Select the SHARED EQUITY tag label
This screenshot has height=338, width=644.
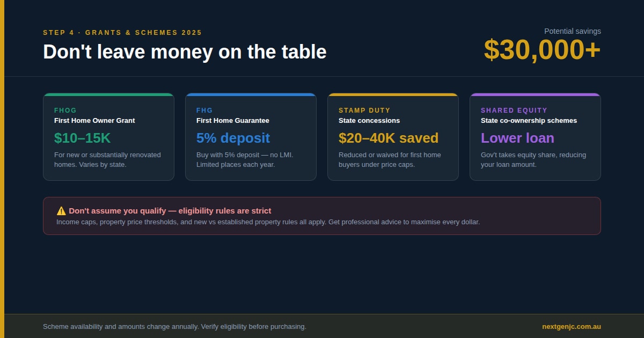click(514, 111)
